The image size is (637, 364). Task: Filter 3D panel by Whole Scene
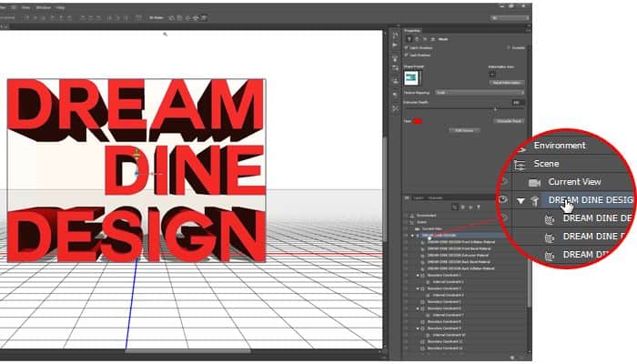[455, 207]
